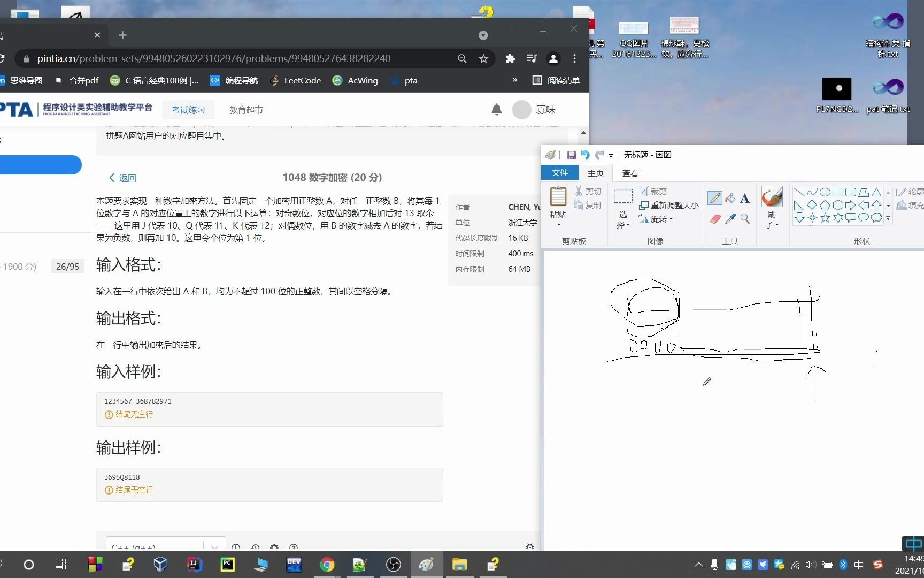Expand the hidden bookmarks chevron
Screen dimensions: 924x578
515,80
